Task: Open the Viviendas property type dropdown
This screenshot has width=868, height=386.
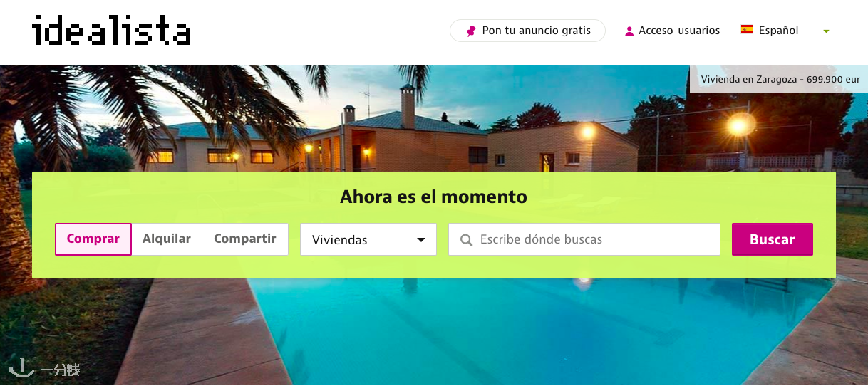Action: [368, 239]
